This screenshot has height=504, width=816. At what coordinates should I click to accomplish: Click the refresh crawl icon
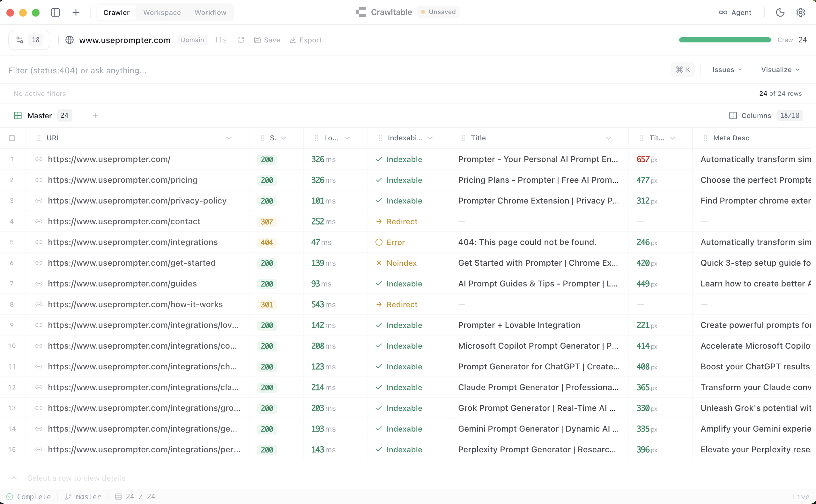pyautogui.click(x=241, y=40)
